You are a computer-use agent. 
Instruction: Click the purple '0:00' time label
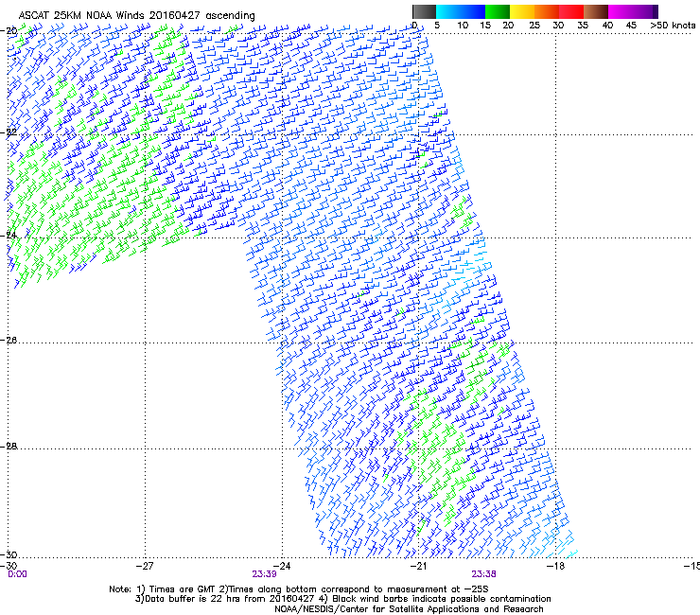tap(17, 574)
